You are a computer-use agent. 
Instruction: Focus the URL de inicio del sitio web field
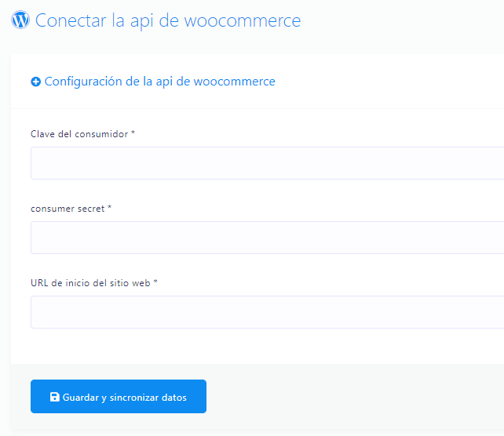point(267,312)
